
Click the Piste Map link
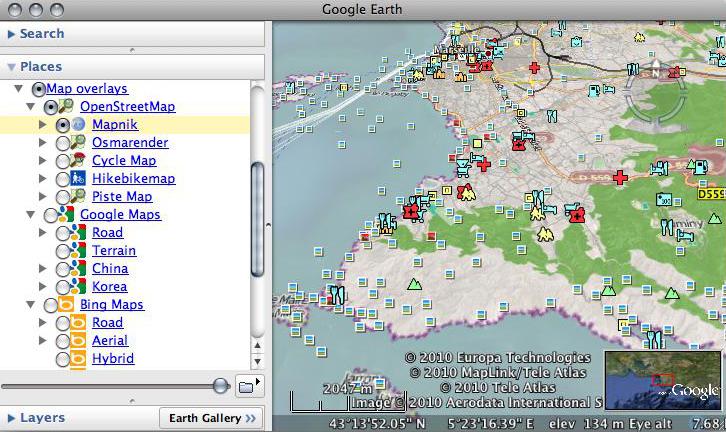click(122, 196)
